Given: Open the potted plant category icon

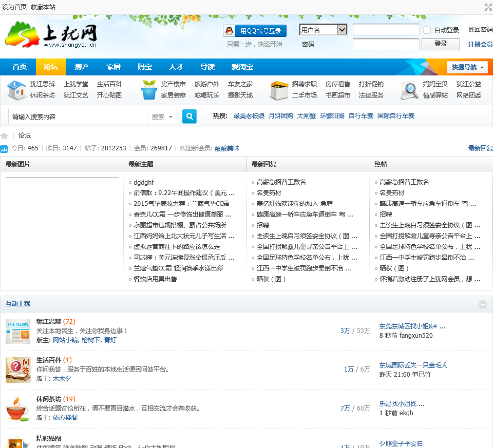Looking at the screenshot, I should tap(149, 90).
